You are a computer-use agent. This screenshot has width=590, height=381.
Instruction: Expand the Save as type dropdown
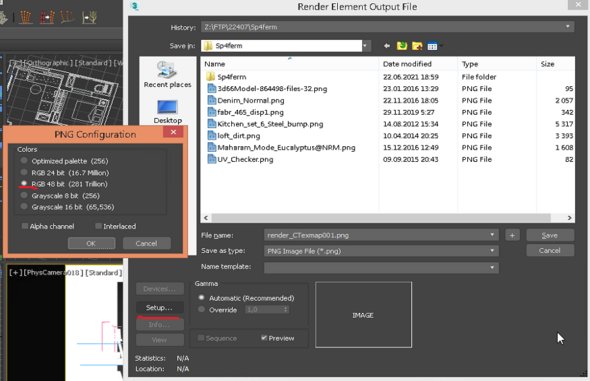492,250
